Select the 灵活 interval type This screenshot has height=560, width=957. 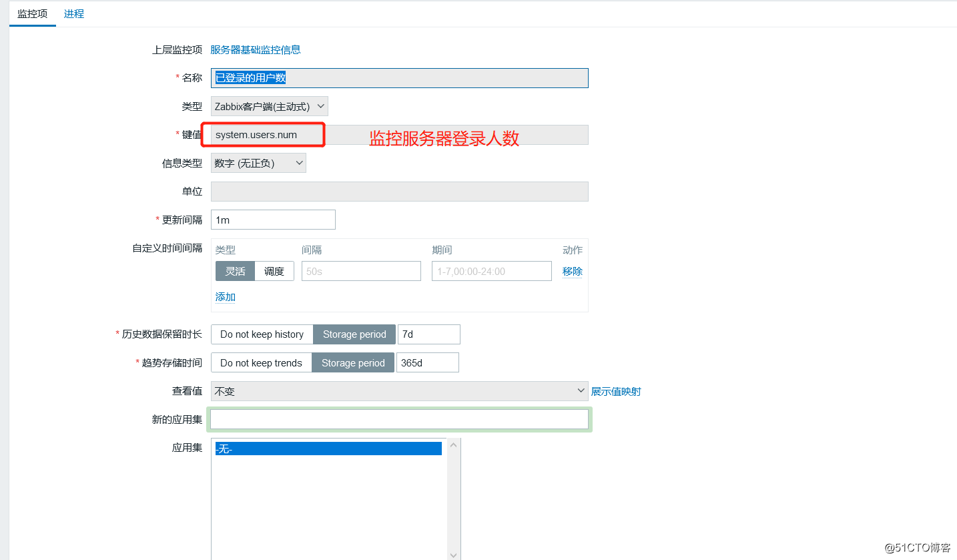pos(235,271)
